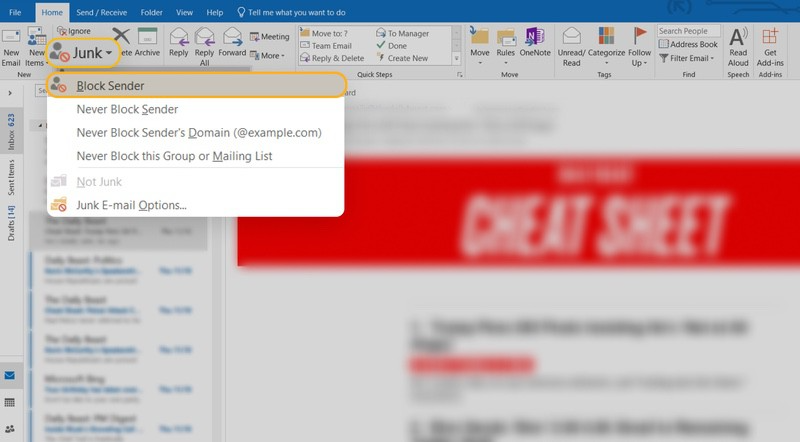Open the File tab
The width and height of the screenshot is (800, 442).
point(15,12)
